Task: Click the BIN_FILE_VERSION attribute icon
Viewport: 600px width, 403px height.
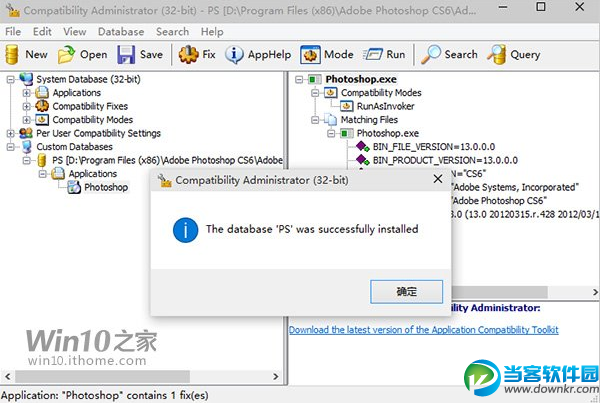Action: 362,147
